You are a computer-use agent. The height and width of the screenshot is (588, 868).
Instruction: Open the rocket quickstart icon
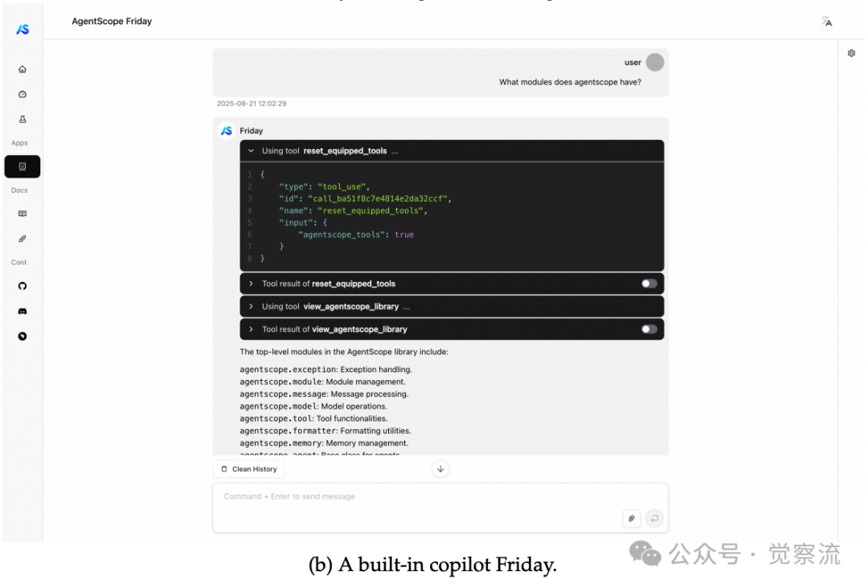(x=23, y=239)
